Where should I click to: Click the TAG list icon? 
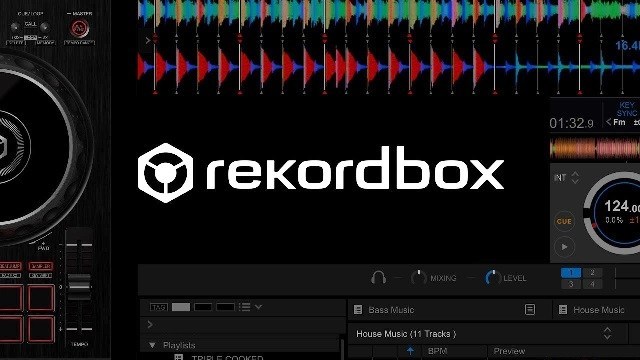point(159,307)
